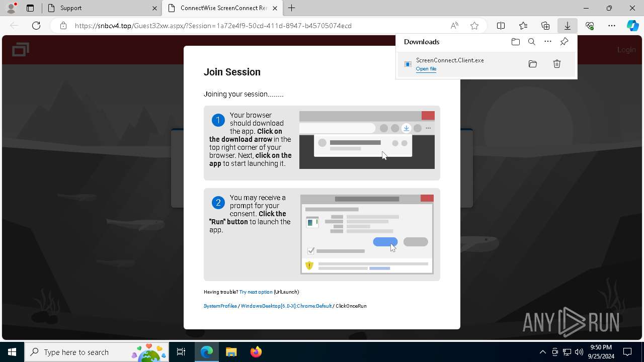
Task: Close the ConnectWise ScreenConnect tab
Action: click(x=275, y=8)
